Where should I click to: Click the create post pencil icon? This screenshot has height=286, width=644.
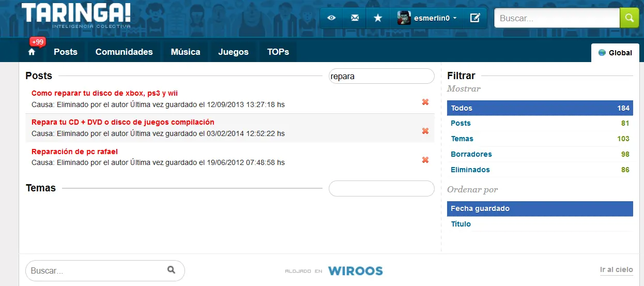coord(475,18)
